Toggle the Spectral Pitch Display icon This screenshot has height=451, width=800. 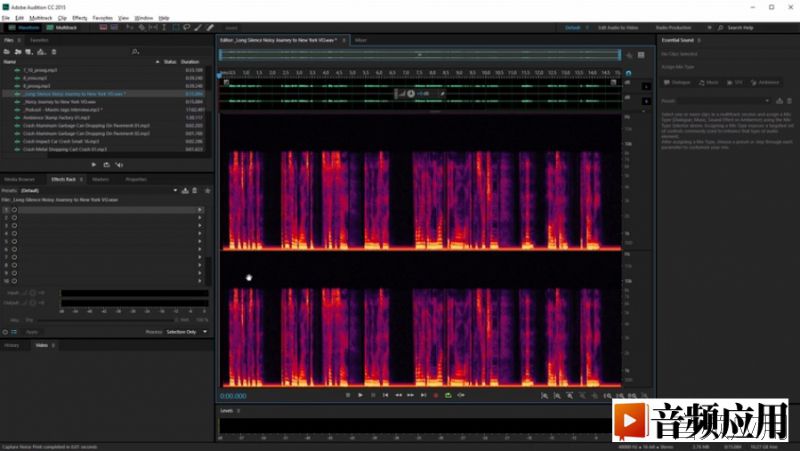click(x=114, y=28)
